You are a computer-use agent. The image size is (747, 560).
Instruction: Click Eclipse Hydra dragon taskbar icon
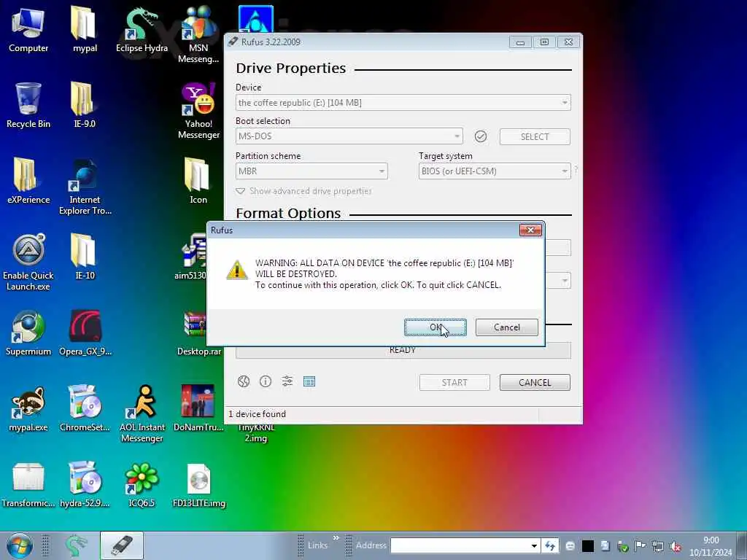coord(76,545)
